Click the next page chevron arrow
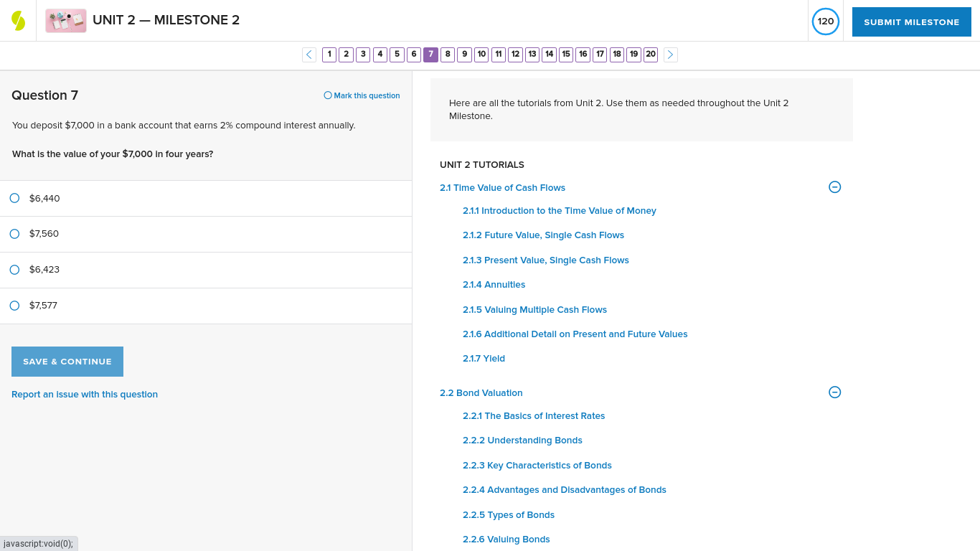Image resolution: width=980 pixels, height=551 pixels. 670,55
